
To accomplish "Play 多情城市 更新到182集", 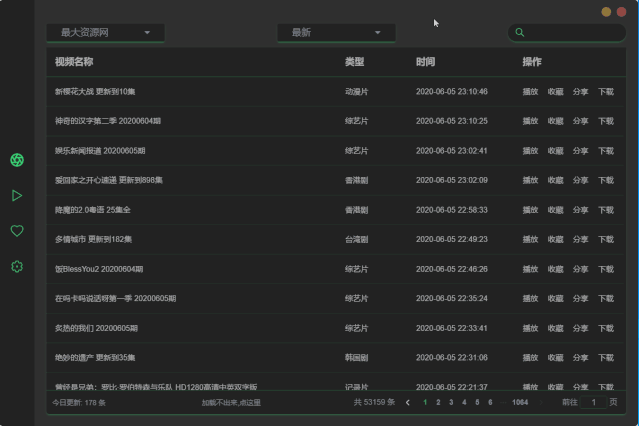I will click(x=530, y=239).
